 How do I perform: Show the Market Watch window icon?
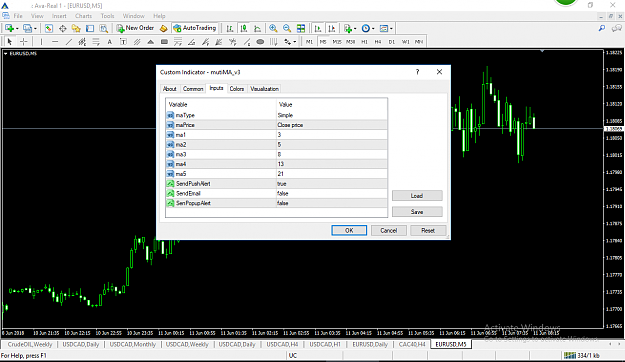pos(49,28)
